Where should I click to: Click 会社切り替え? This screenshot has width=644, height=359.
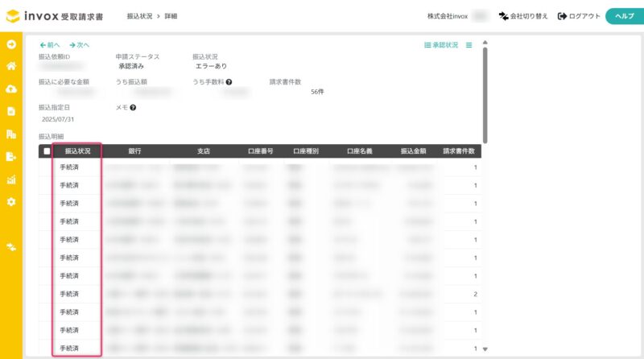523,16
